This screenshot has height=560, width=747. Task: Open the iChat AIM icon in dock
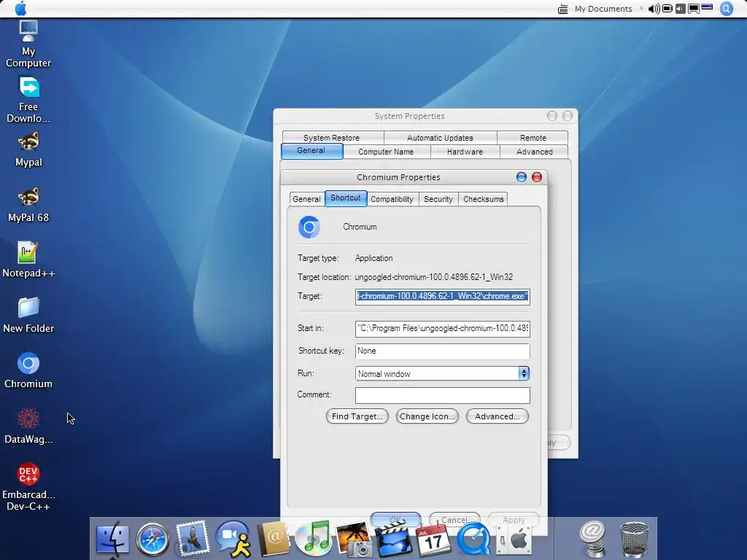(233, 539)
